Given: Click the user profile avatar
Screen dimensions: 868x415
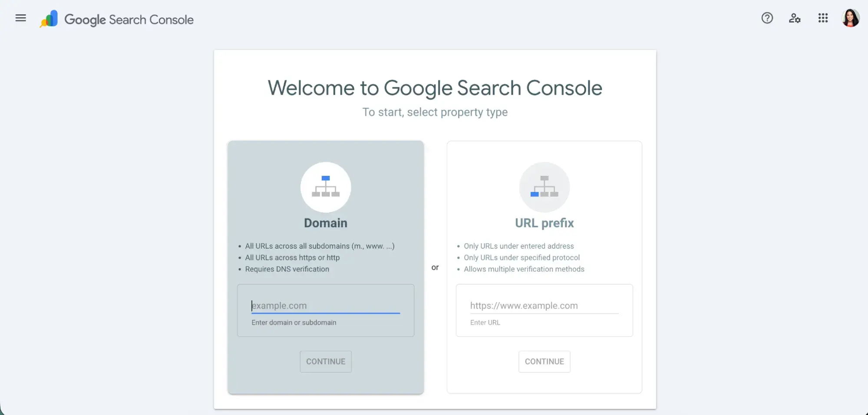Looking at the screenshot, I should pyautogui.click(x=850, y=18).
